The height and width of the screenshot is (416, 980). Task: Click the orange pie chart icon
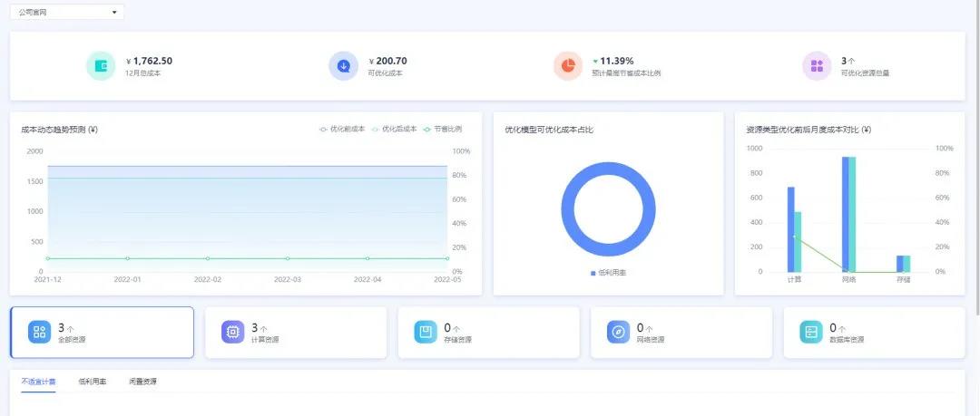[568, 66]
